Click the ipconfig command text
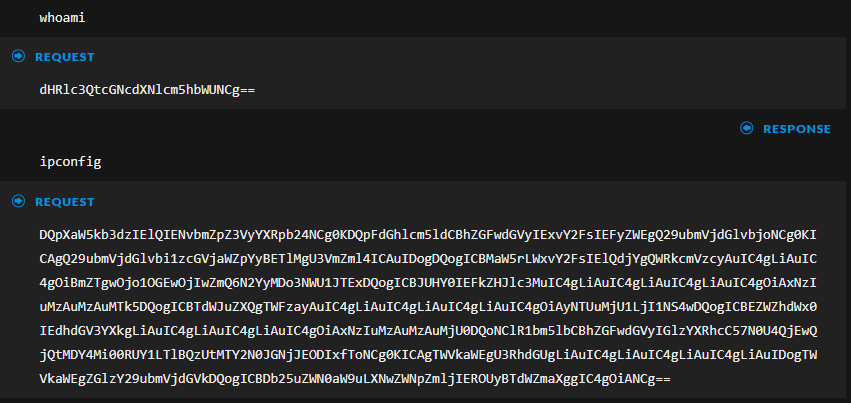 (x=70, y=161)
